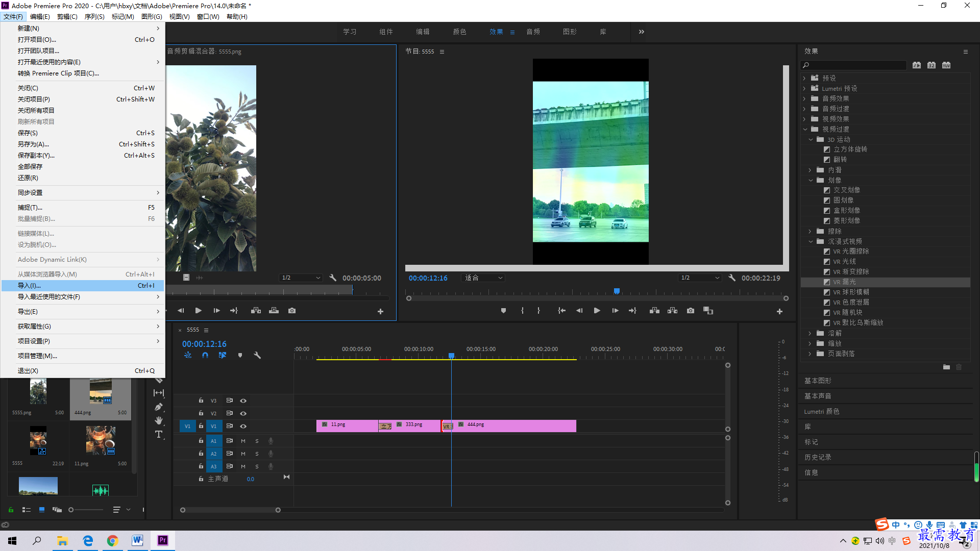Mark out point in program monitor
980x551 pixels.
pyautogui.click(x=538, y=311)
